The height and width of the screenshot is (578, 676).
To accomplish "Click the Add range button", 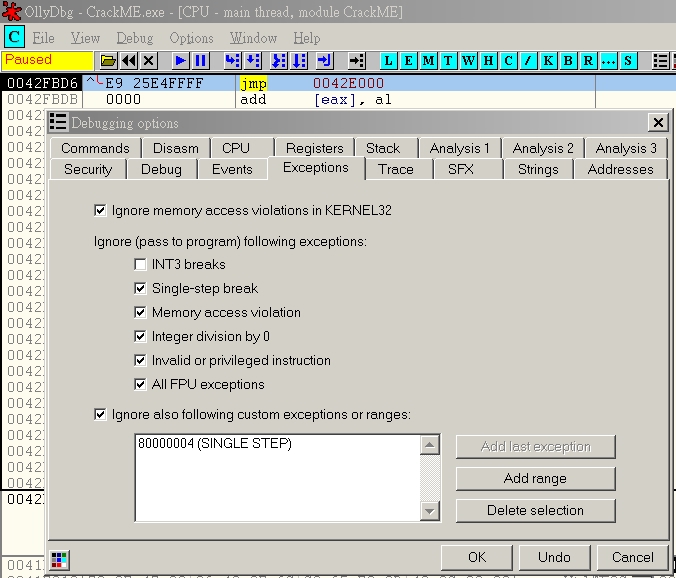I will coord(535,478).
